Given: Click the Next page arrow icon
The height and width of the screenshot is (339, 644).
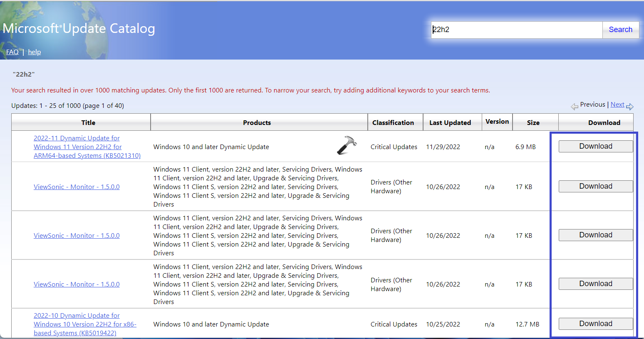Looking at the screenshot, I should [x=629, y=107].
